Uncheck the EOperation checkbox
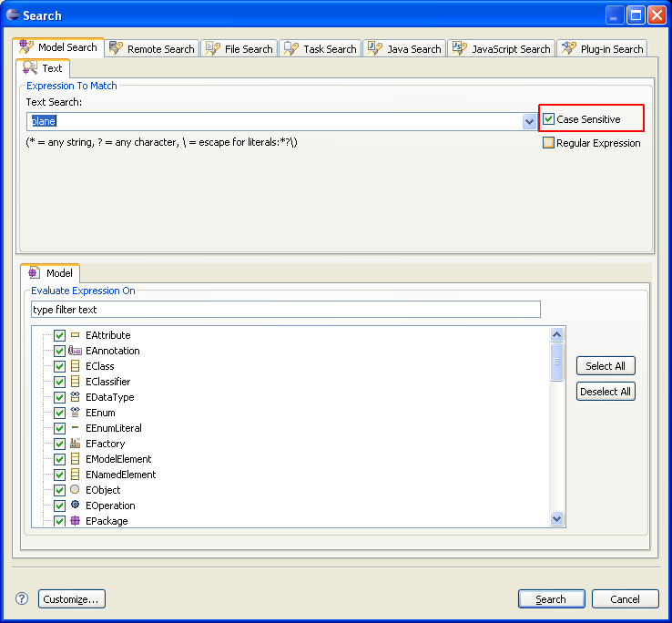The image size is (672, 623). pos(59,506)
